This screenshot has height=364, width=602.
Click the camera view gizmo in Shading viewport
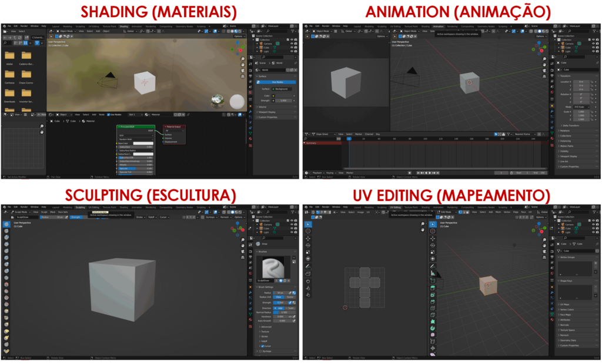[242, 71]
